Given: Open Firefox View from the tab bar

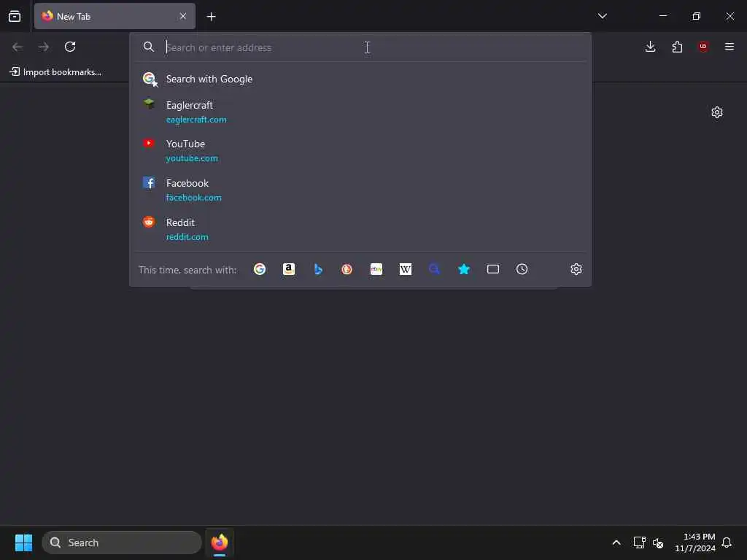Looking at the screenshot, I should coord(15,16).
